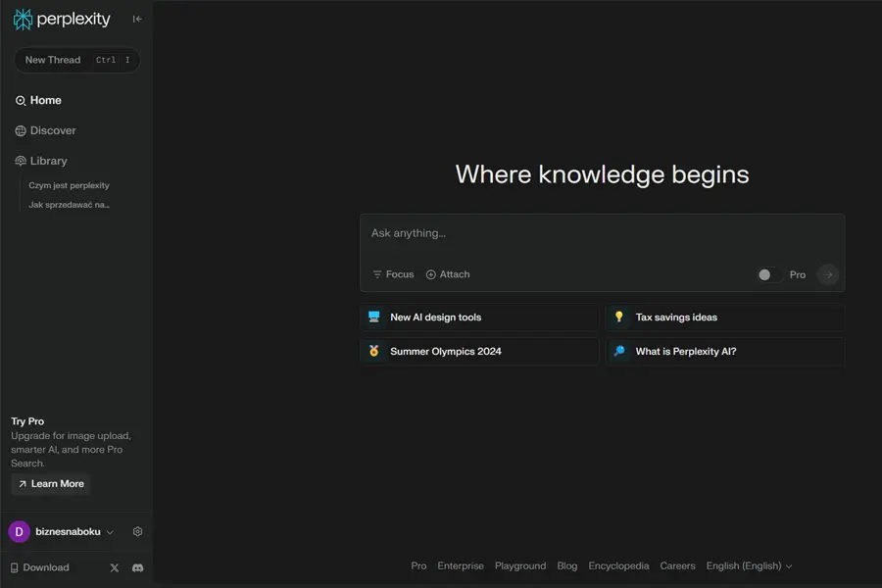The image size is (882, 588).
Task: Click the 'Try Pro' heading
Action: (x=27, y=421)
